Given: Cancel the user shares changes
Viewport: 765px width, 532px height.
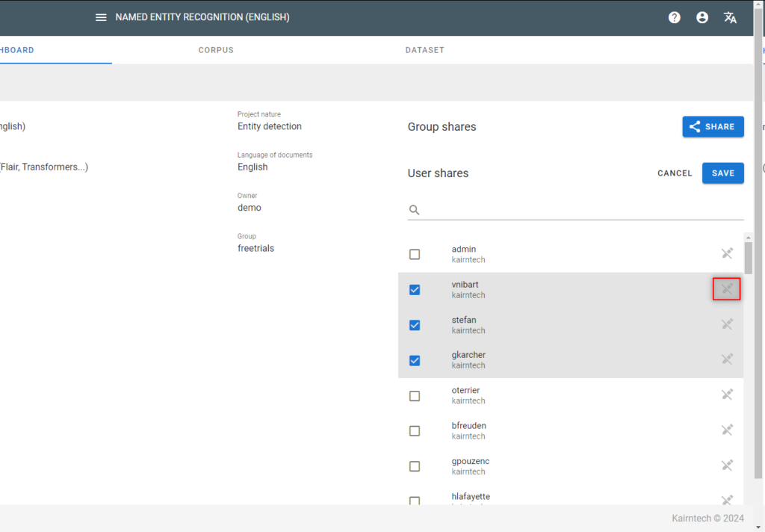Looking at the screenshot, I should tap(675, 173).
